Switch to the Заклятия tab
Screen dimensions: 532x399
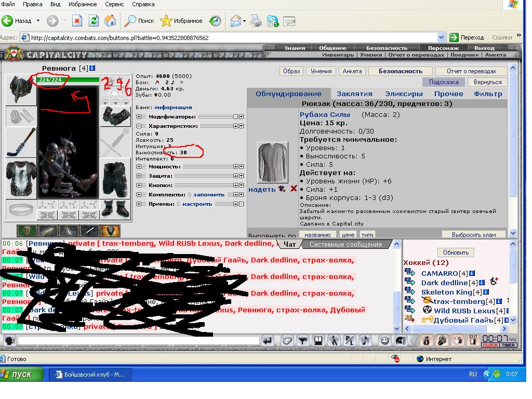[x=354, y=94]
